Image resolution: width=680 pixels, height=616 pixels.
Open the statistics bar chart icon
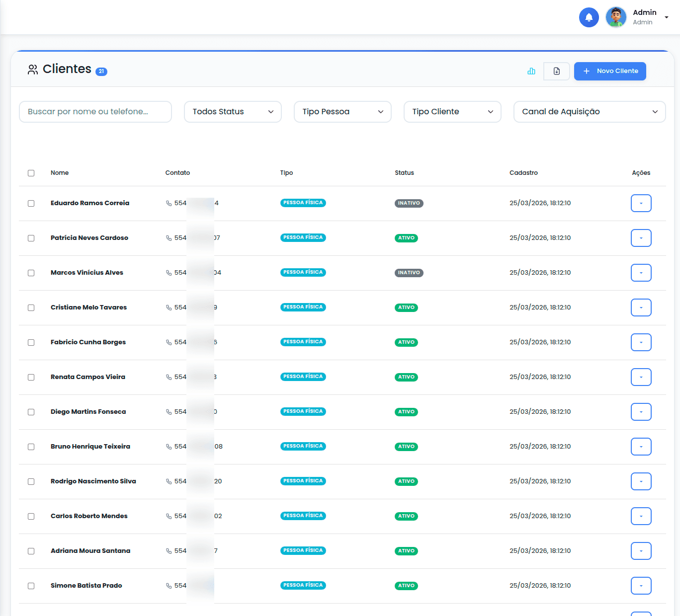pyautogui.click(x=531, y=71)
